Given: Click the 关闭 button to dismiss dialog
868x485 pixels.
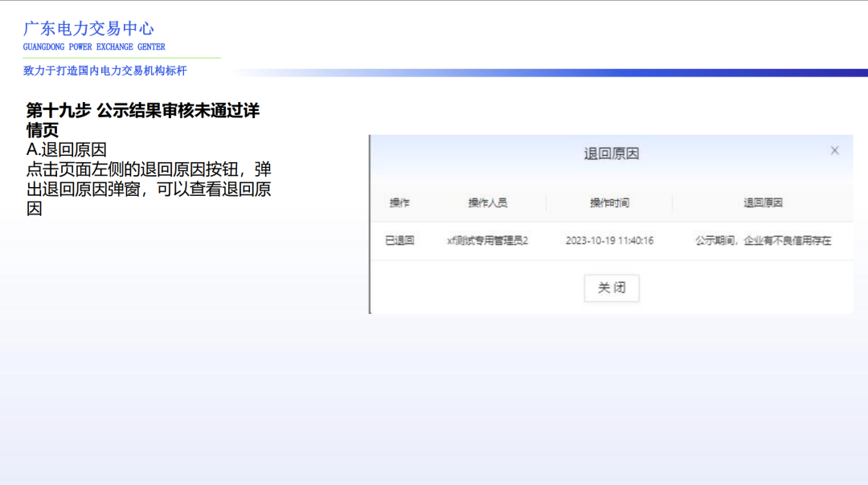Looking at the screenshot, I should tap(612, 287).
